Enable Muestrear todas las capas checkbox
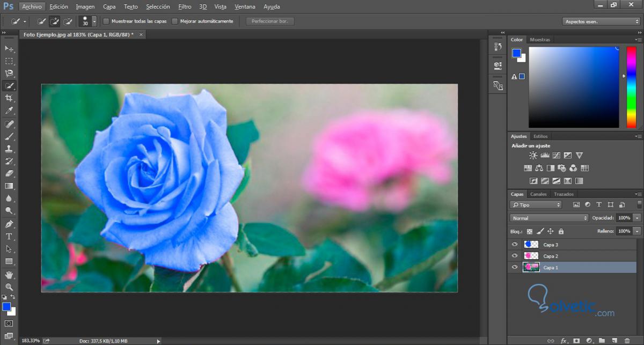Screen dimensions: 644x345 point(106,21)
